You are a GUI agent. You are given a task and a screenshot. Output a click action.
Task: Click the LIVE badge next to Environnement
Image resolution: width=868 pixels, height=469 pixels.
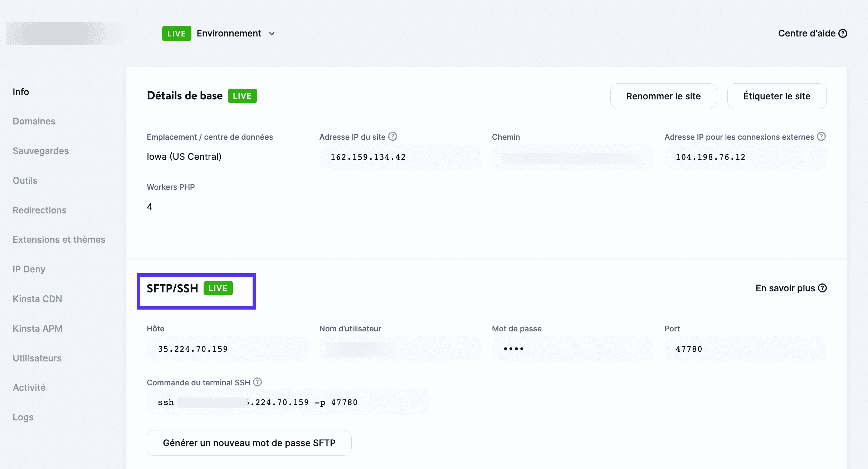click(x=176, y=33)
